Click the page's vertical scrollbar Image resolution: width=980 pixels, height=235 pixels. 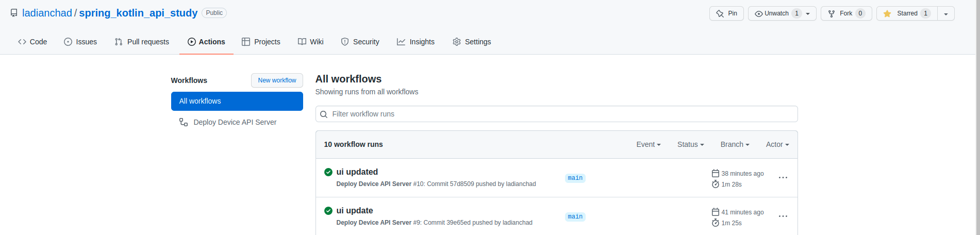978,117
